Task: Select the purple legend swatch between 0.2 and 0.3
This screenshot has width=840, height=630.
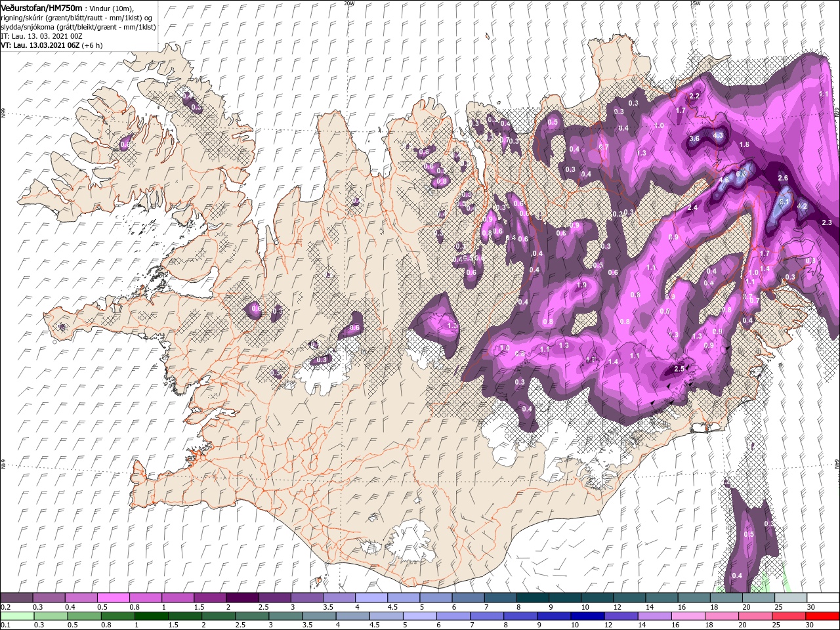Action: (16, 598)
